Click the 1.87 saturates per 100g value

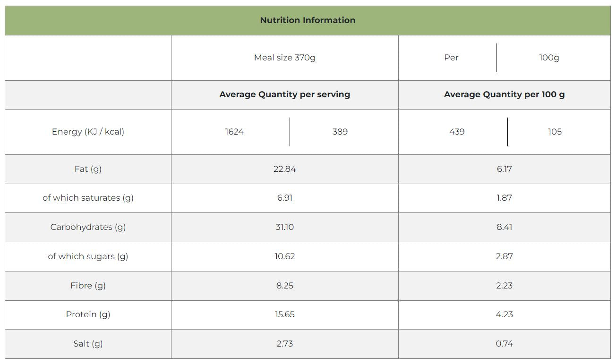[504, 198]
